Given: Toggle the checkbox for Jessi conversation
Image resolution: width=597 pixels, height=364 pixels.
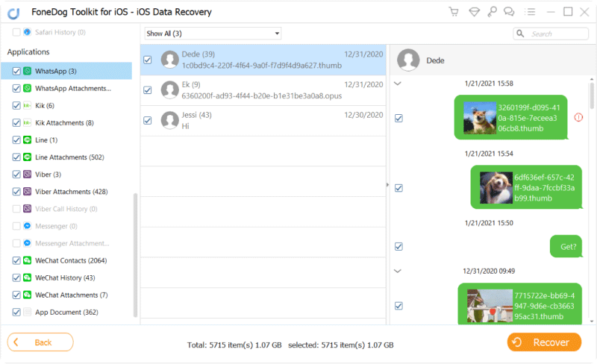Looking at the screenshot, I should coord(148,121).
